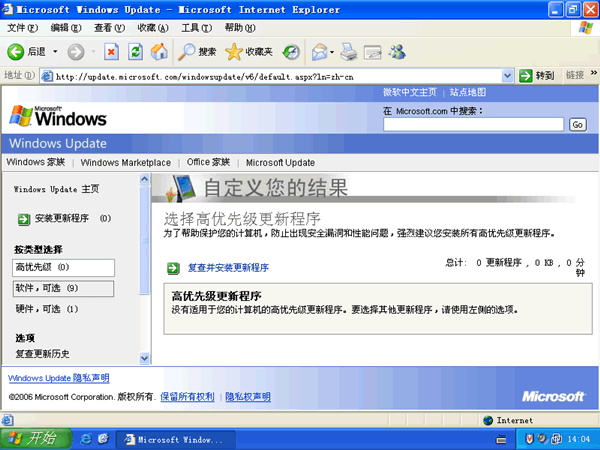The width and height of the screenshot is (600, 450).
Task: Open the 隐私权声明 footer link
Action: [248, 397]
